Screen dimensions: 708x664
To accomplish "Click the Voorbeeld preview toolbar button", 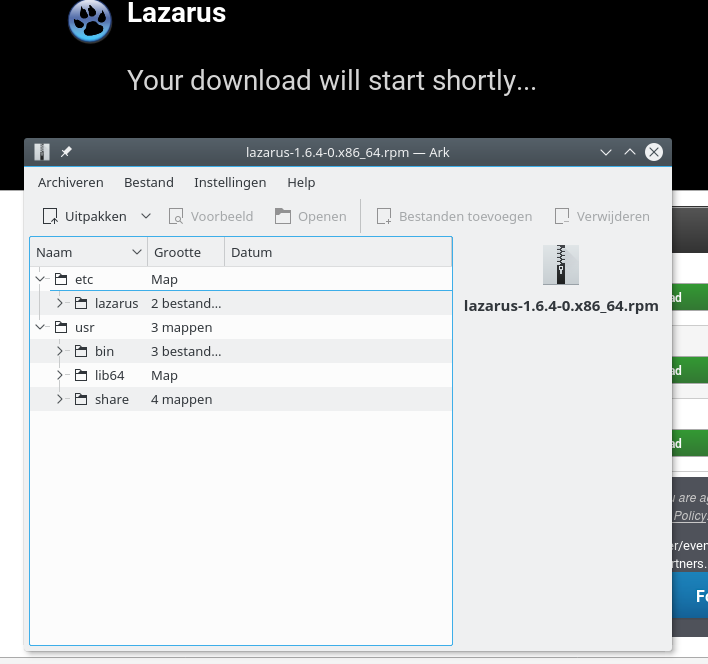I will pyautogui.click(x=211, y=216).
